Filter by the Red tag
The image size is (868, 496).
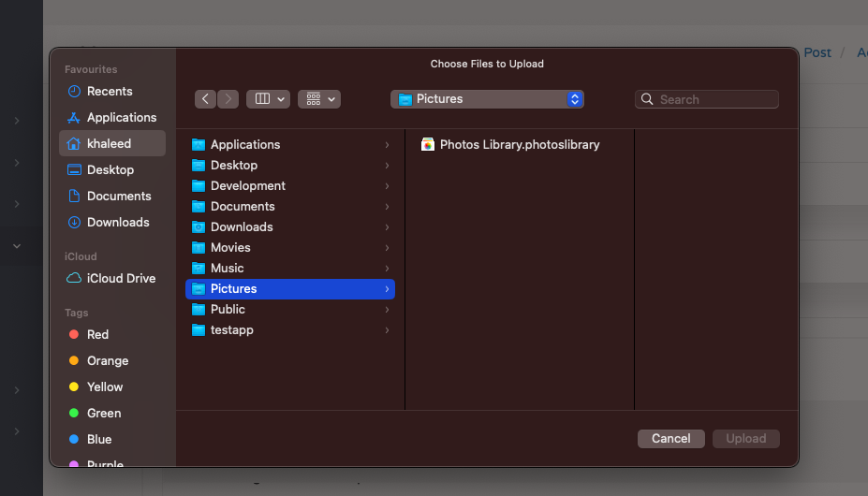[x=97, y=335]
